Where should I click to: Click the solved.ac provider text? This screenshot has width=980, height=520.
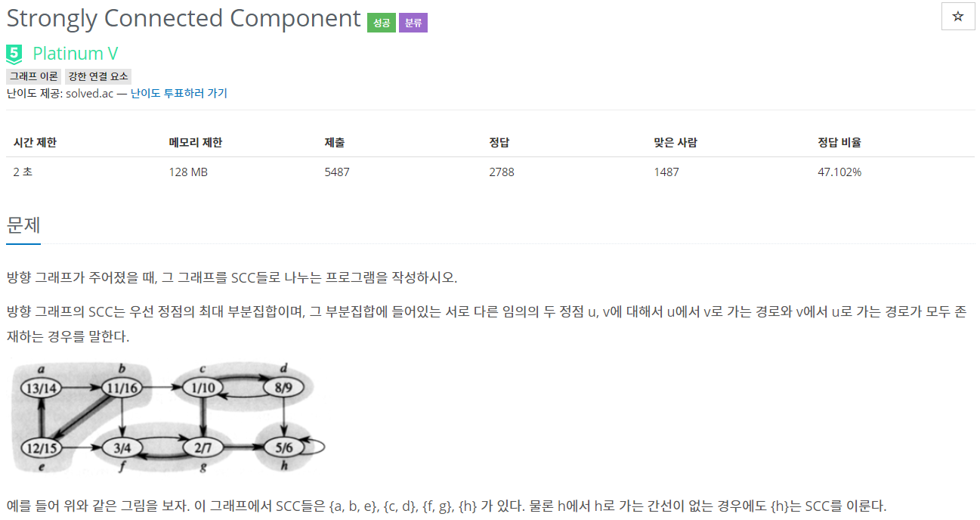pyautogui.click(x=90, y=94)
